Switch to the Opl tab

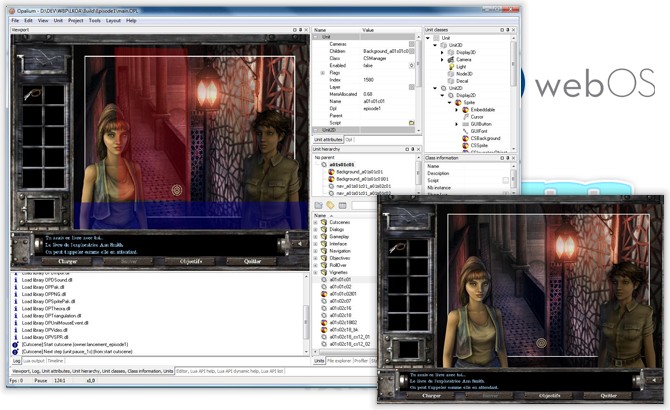click(x=349, y=140)
